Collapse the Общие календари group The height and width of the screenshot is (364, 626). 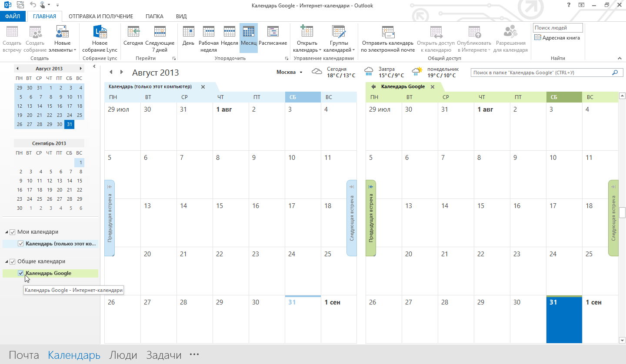click(x=7, y=262)
